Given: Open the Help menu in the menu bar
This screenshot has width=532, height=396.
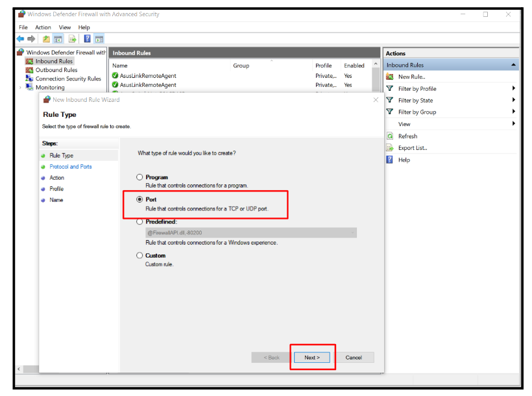Looking at the screenshot, I should click(84, 27).
